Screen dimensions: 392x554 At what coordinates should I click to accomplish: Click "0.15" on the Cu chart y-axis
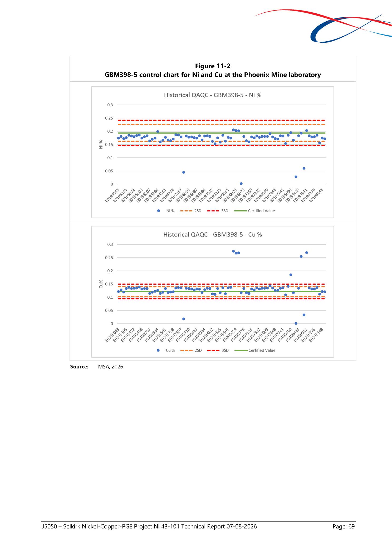click(x=109, y=284)
